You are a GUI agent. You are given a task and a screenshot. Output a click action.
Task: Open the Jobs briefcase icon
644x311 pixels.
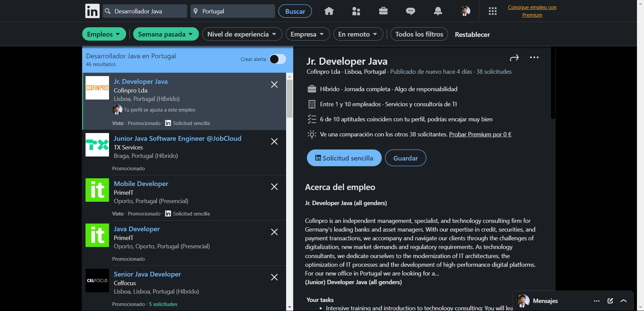pyautogui.click(x=383, y=11)
